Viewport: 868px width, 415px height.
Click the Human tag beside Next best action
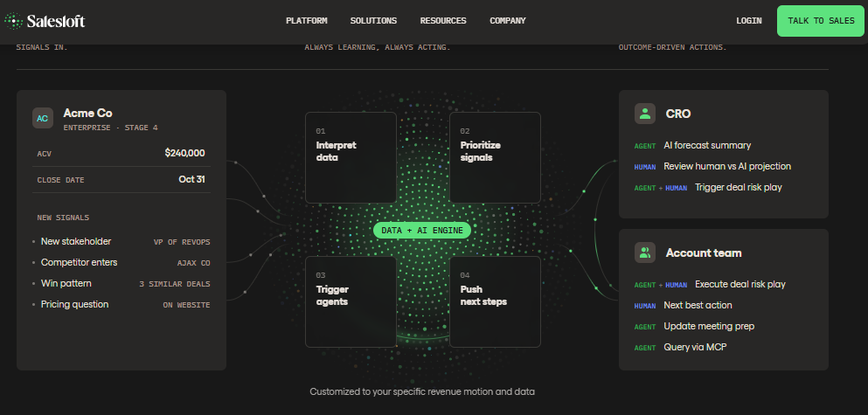[x=645, y=306]
